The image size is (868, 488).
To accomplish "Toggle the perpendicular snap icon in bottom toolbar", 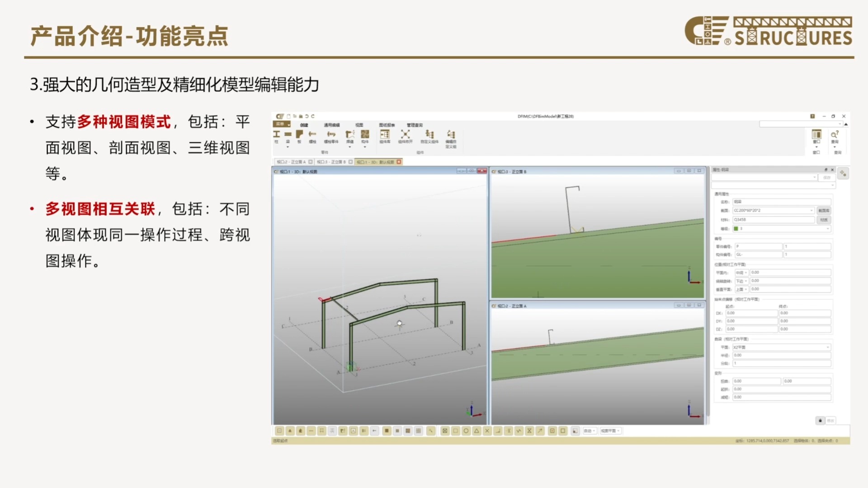I will point(498,431).
